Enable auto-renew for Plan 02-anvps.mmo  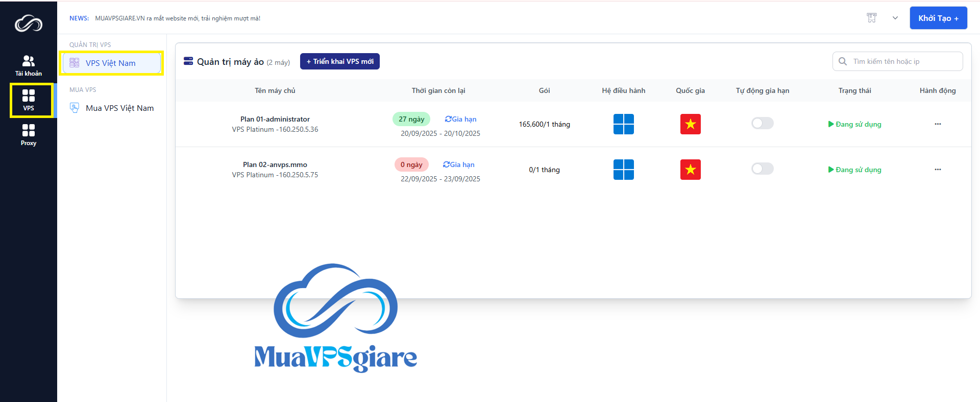click(x=762, y=169)
